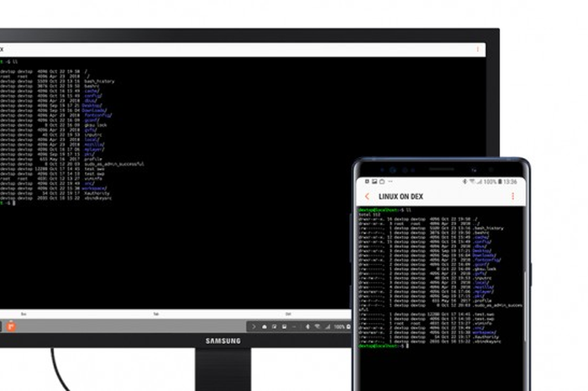The height and width of the screenshot is (391, 588).
Task: Click the signal strength icon in monitor tray
Action: (x=328, y=327)
